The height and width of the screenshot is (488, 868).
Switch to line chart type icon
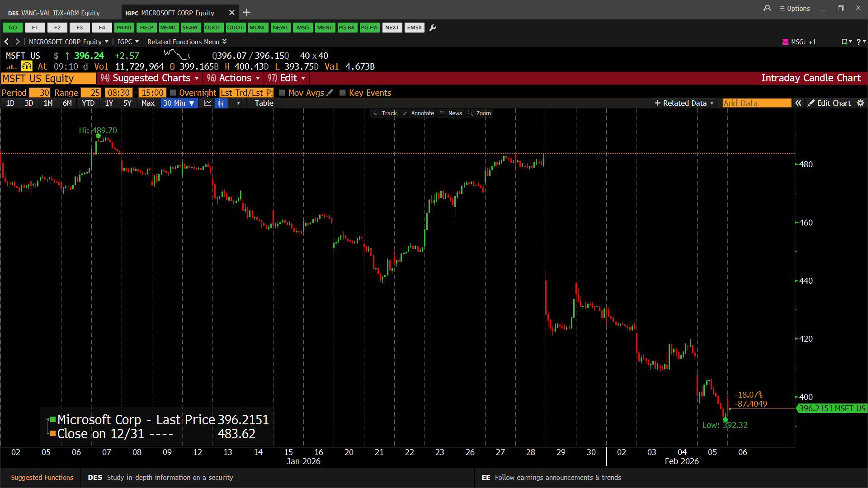tap(208, 103)
